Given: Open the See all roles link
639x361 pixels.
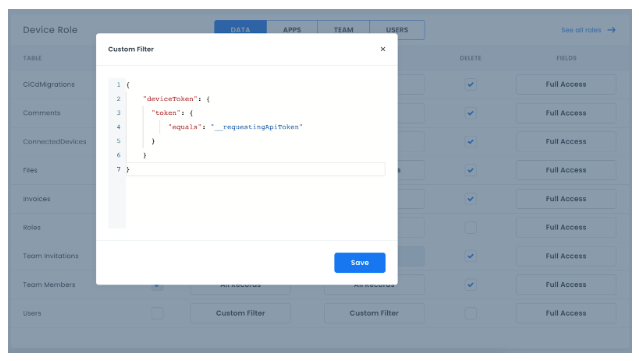Looking at the screenshot, I should point(581,30).
